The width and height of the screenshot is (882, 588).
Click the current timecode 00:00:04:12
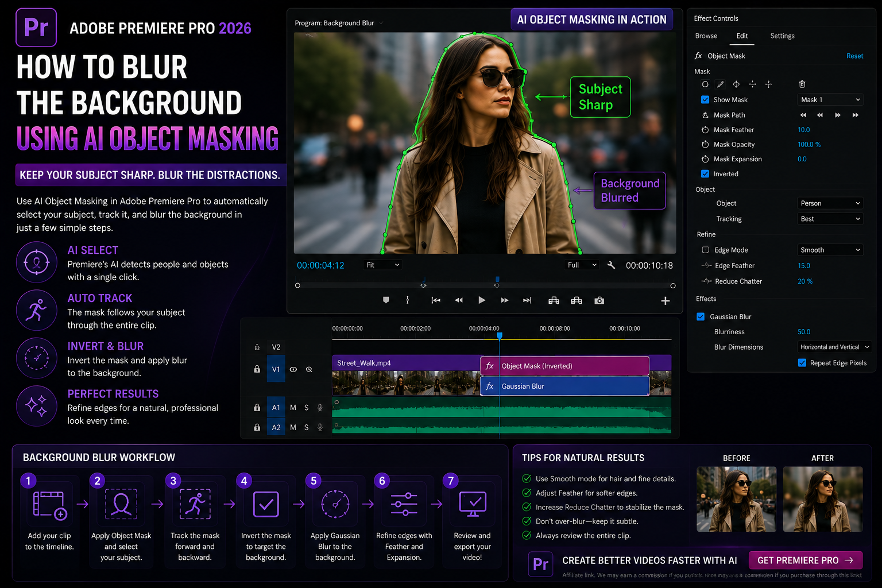pos(320,265)
